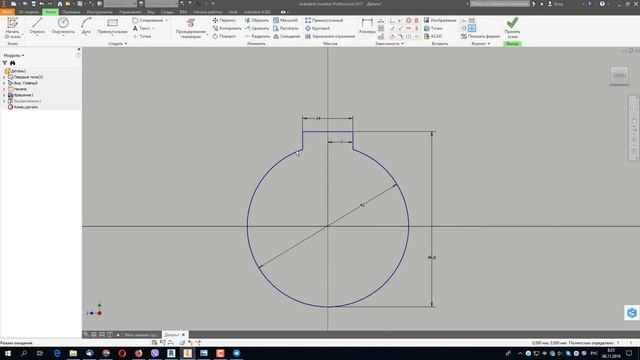Select the Dimension (Размеры) tool

367,26
